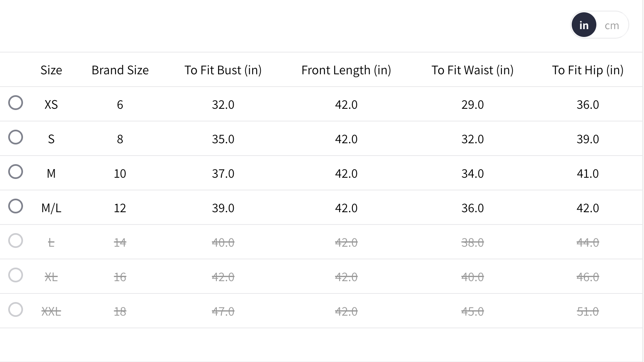
Task: Click the To Fit Waist column header
Action: tap(472, 70)
